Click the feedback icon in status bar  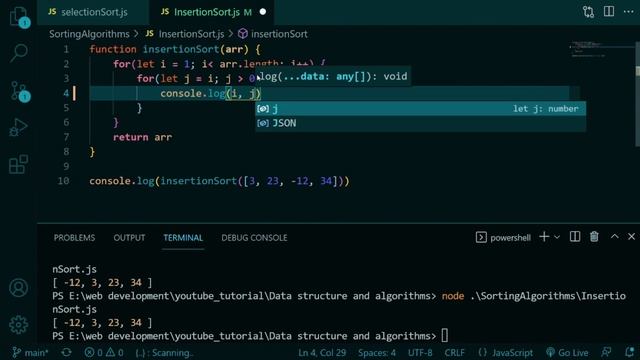tap(606, 352)
